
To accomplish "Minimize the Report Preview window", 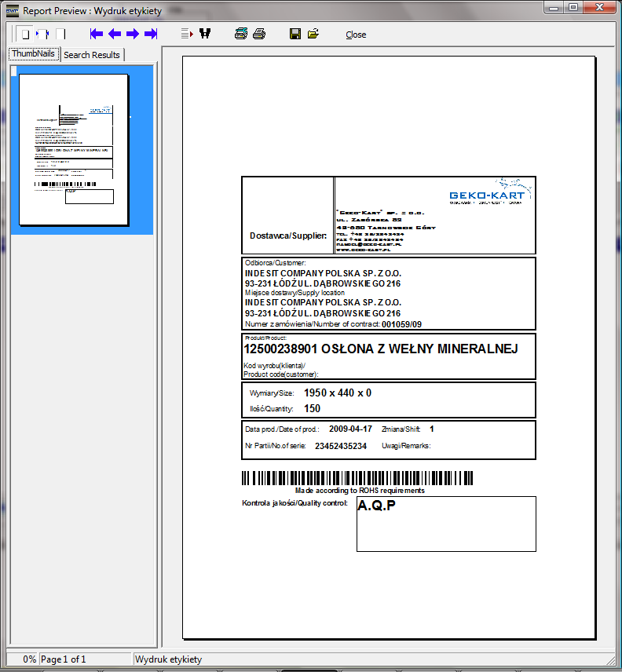I will [555, 8].
